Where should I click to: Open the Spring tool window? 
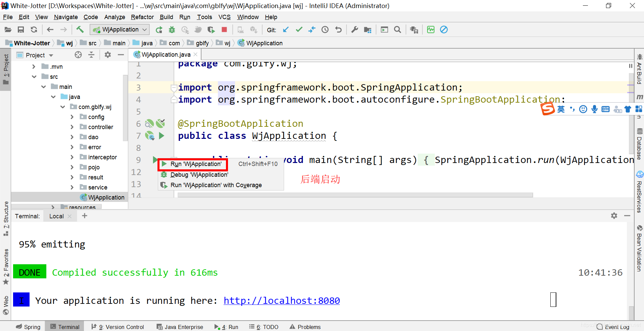click(28, 327)
